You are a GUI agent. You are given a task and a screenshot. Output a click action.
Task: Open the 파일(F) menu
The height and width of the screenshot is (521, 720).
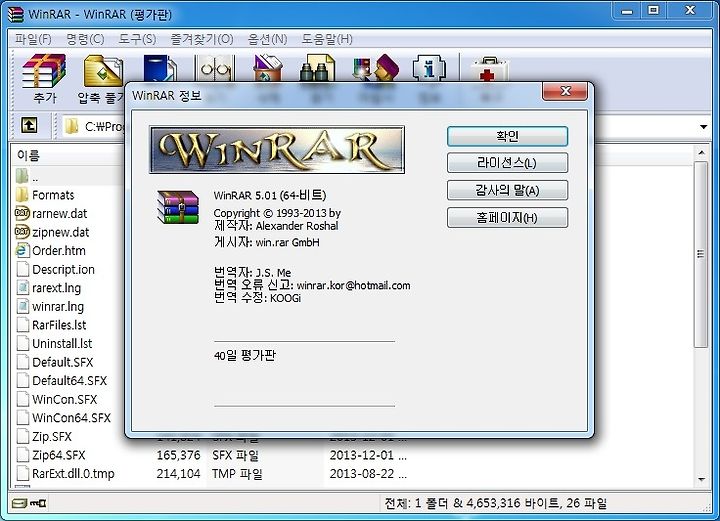pyautogui.click(x=33, y=39)
